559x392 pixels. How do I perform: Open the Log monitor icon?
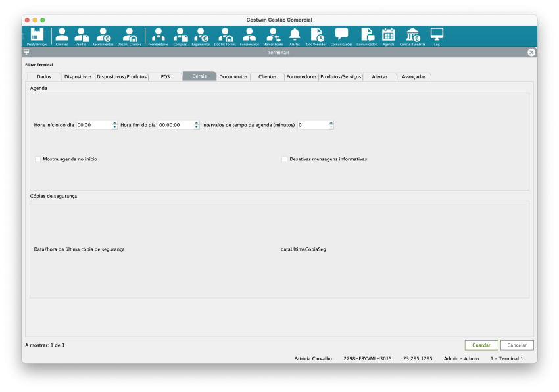[437, 36]
